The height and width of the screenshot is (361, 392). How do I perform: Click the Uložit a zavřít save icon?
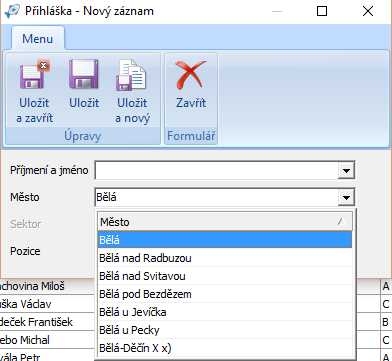click(x=35, y=74)
